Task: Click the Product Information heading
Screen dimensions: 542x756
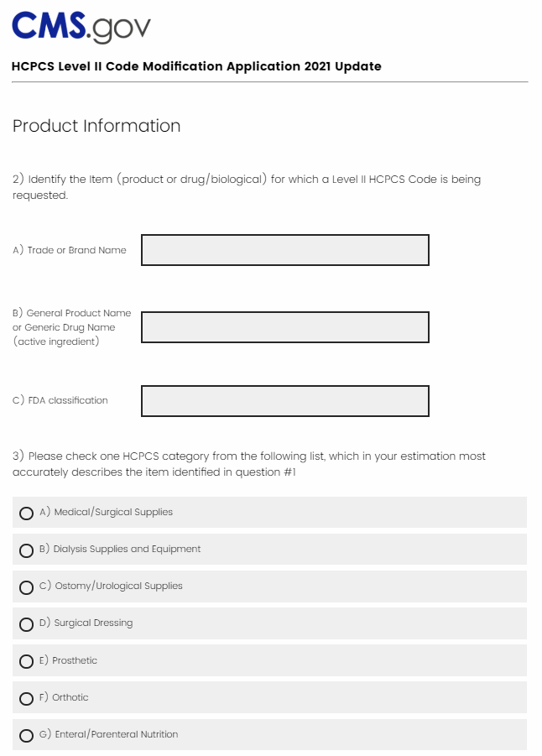Action: (96, 126)
